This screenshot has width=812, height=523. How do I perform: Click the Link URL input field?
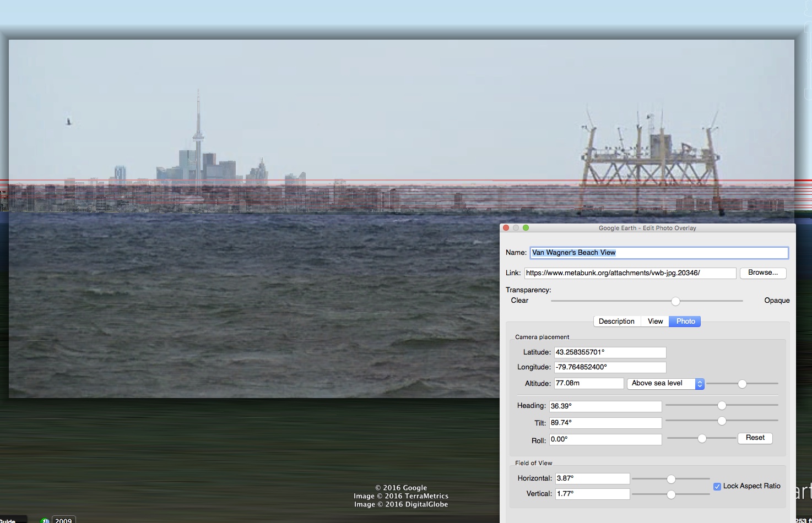[630, 273]
